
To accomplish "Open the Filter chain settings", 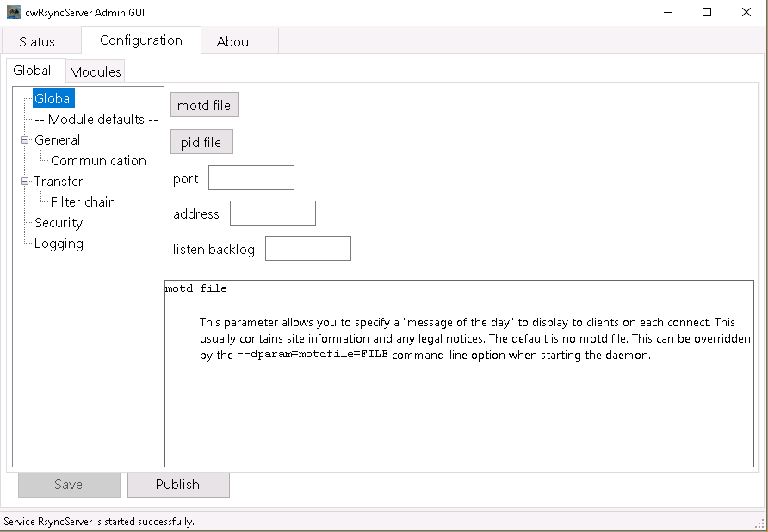I will [84, 201].
